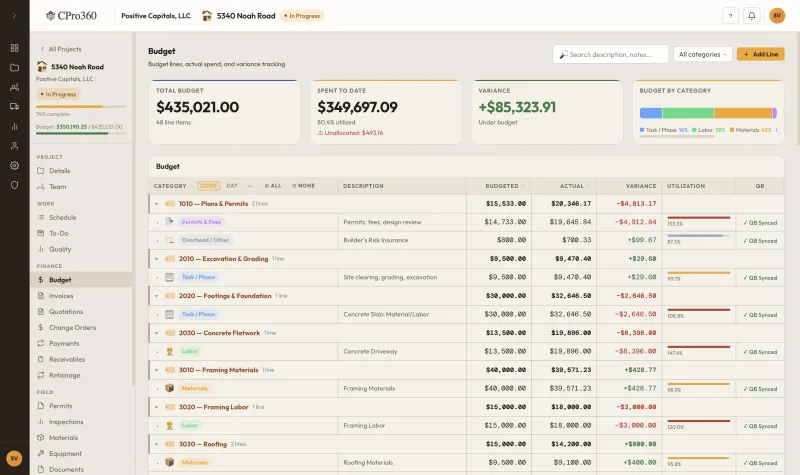The width and height of the screenshot is (800, 475).
Task: Toggle grouping by CODE
Action: [209, 186]
